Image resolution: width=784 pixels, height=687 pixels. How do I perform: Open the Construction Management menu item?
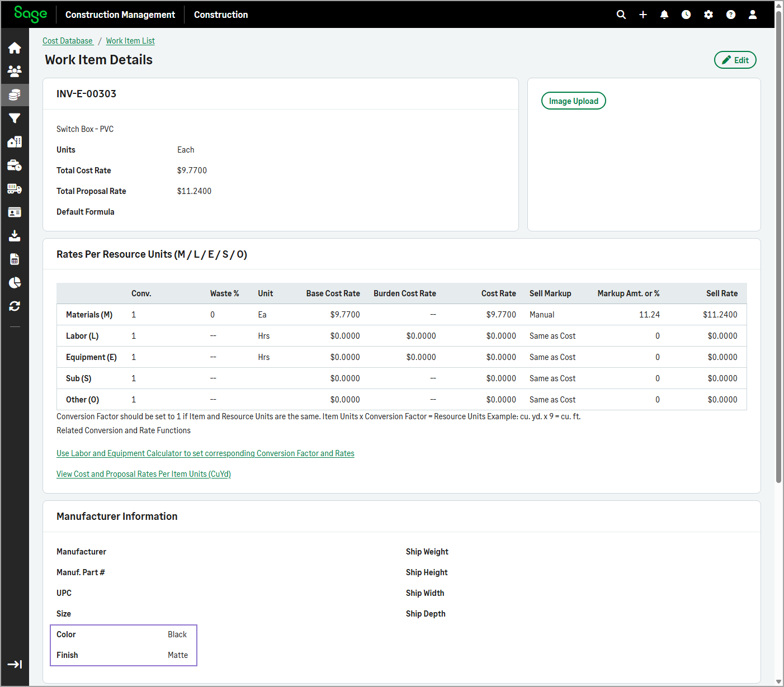point(120,15)
